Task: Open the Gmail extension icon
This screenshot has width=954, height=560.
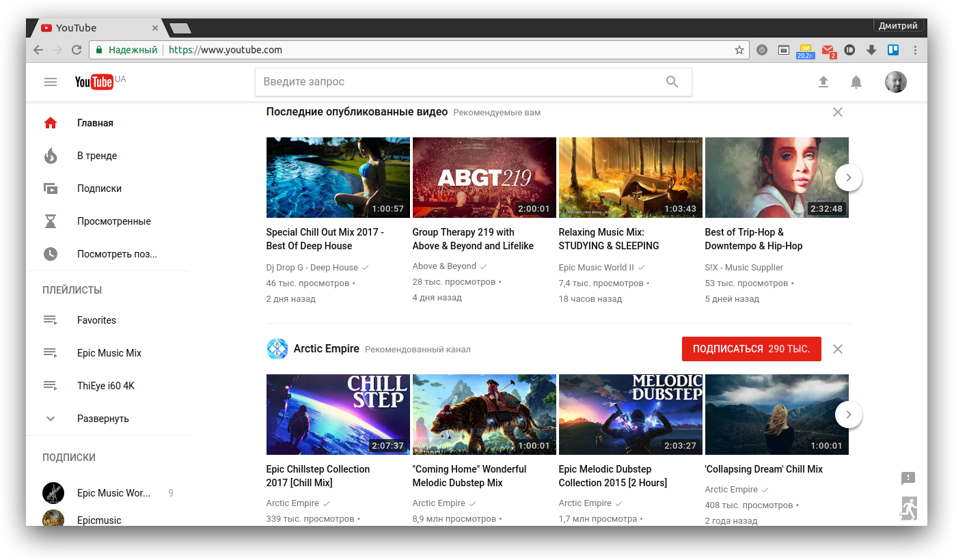Action: [828, 51]
